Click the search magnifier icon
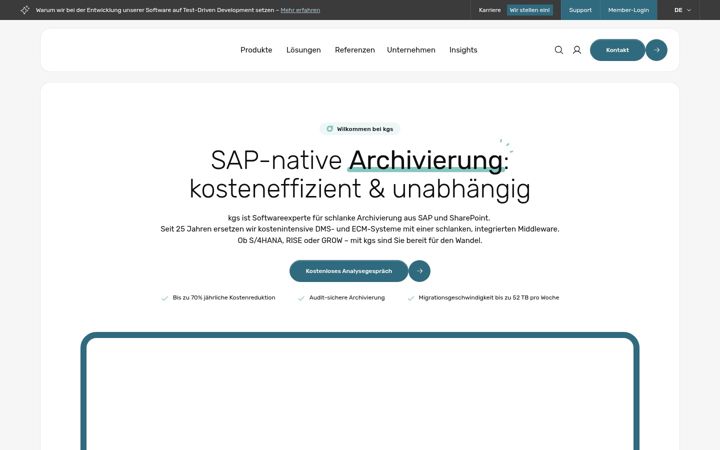Image resolution: width=720 pixels, height=450 pixels. click(558, 50)
